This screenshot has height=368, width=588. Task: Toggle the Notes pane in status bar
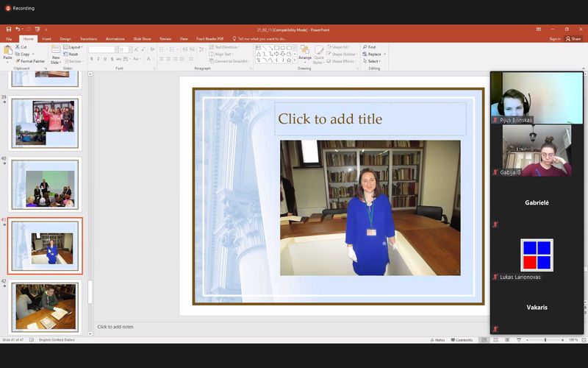[x=437, y=340]
